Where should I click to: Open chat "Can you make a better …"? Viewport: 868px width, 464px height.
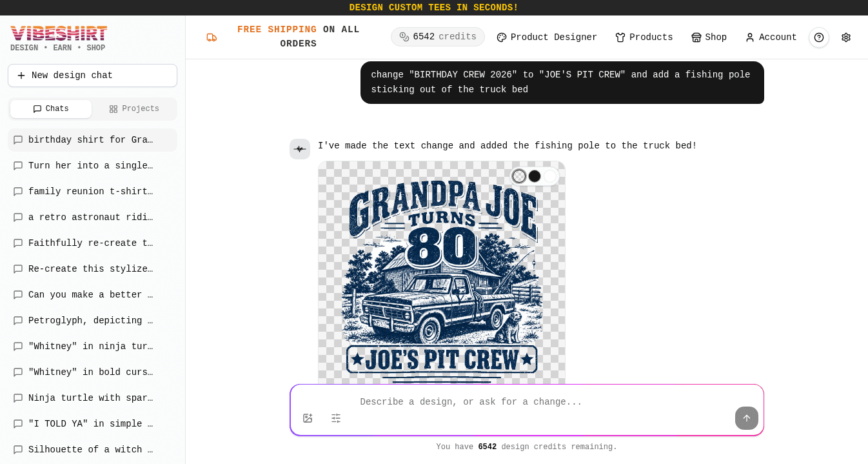point(92,295)
